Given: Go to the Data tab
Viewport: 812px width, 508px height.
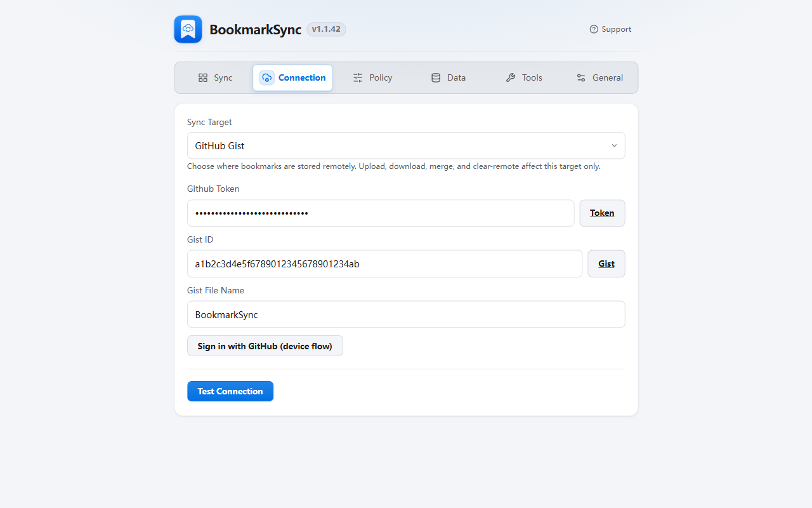Looking at the screenshot, I should pyautogui.click(x=449, y=77).
